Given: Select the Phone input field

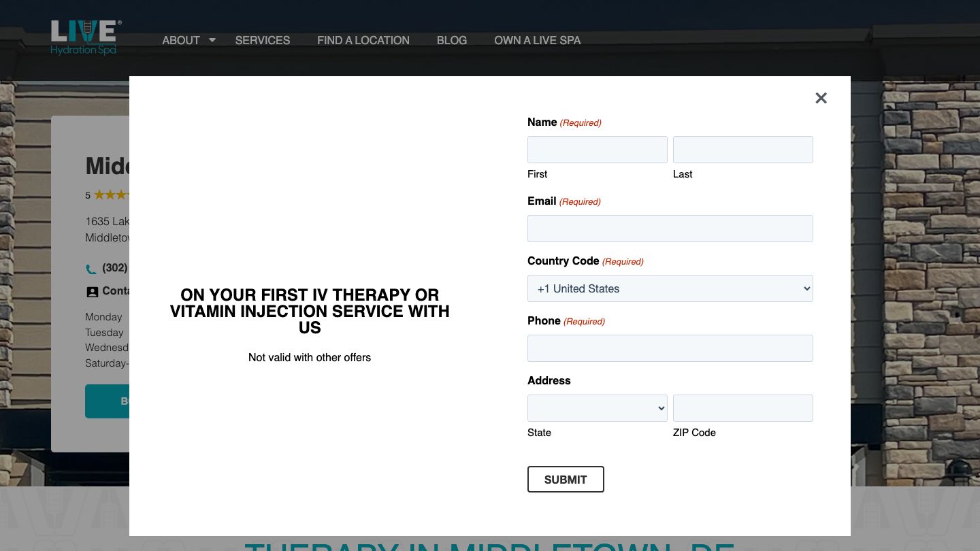Looking at the screenshot, I should coord(670,348).
